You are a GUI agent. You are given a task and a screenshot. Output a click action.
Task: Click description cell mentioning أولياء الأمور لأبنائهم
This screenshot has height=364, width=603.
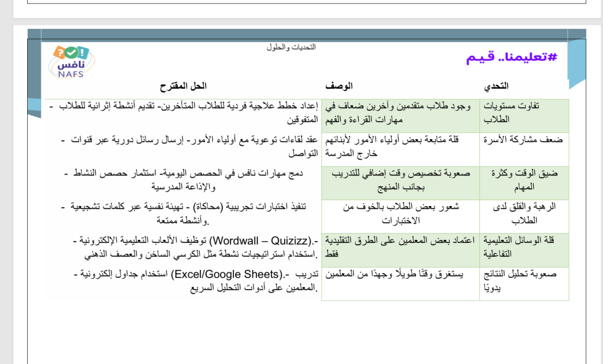point(392,146)
